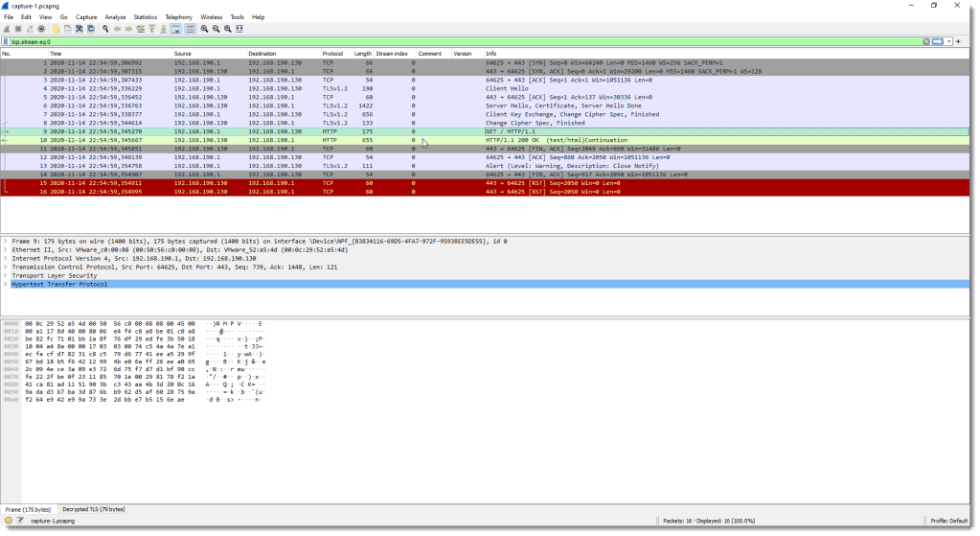Zoom in on packet list text

[205, 29]
